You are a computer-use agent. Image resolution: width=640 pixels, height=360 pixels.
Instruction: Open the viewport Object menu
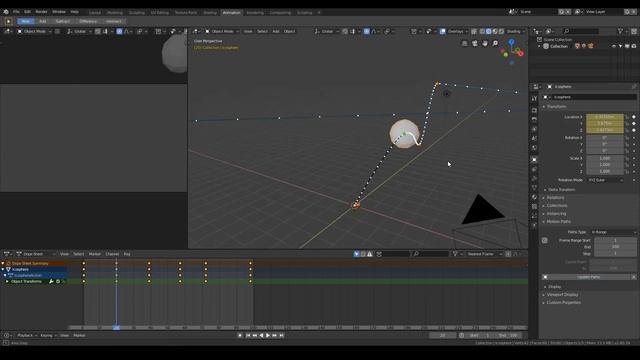(289, 31)
